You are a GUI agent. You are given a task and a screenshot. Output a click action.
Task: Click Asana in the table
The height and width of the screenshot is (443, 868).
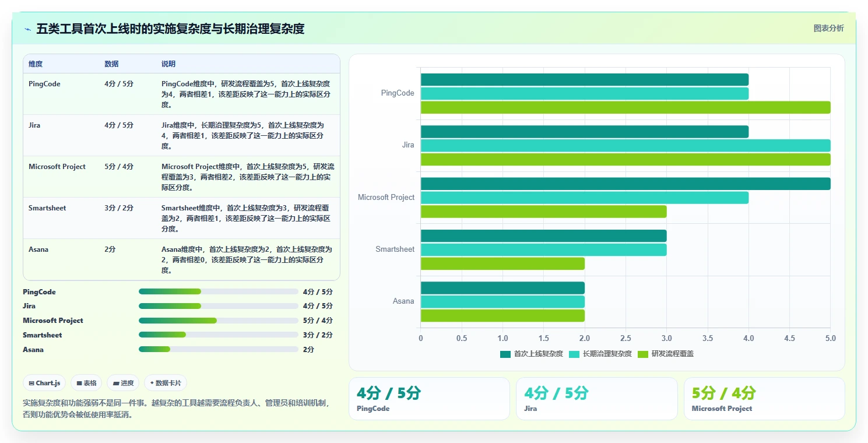click(38, 249)
